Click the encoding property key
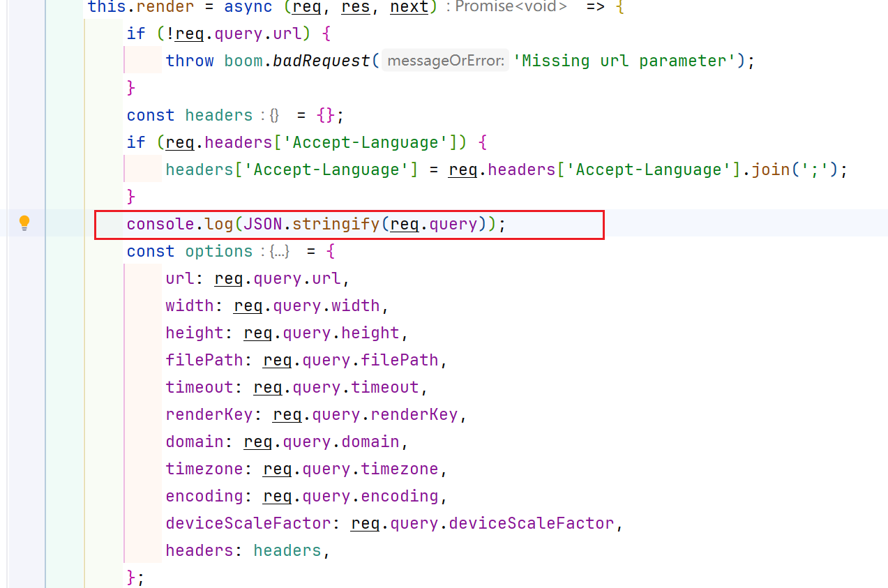This screenshot has height=588, width=888. [204, 496]
